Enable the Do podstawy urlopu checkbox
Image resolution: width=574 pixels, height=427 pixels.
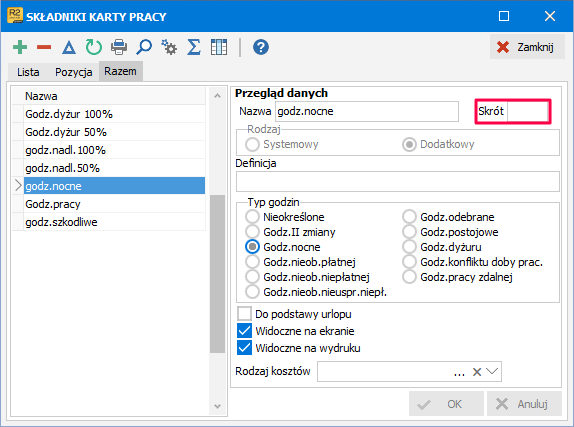pos(245,314)
